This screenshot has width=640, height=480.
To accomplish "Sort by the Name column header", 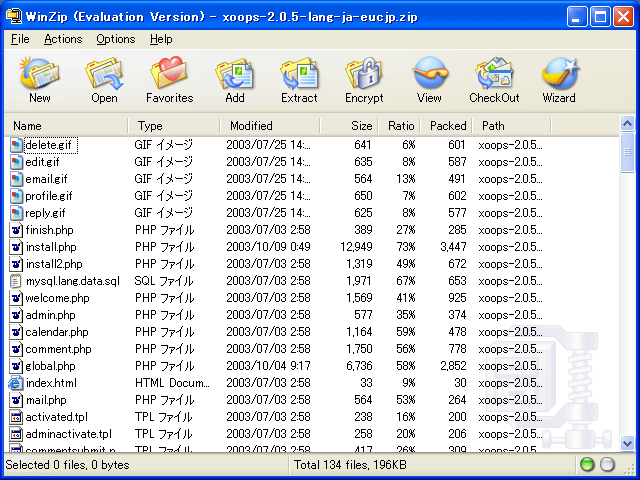I will click(x=67, y=126).
